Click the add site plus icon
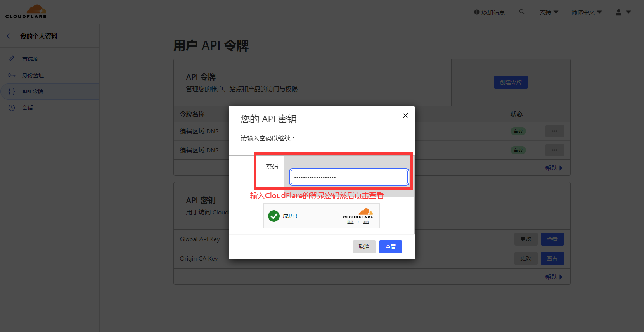Screen dimensions: 644x332 coord(476,12)
